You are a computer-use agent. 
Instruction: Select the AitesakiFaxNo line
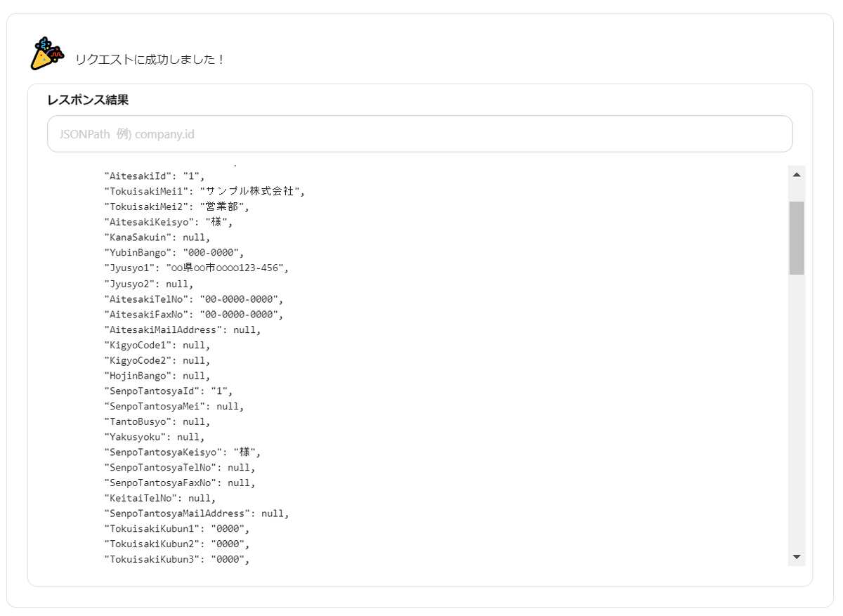[x=193, y=314]
